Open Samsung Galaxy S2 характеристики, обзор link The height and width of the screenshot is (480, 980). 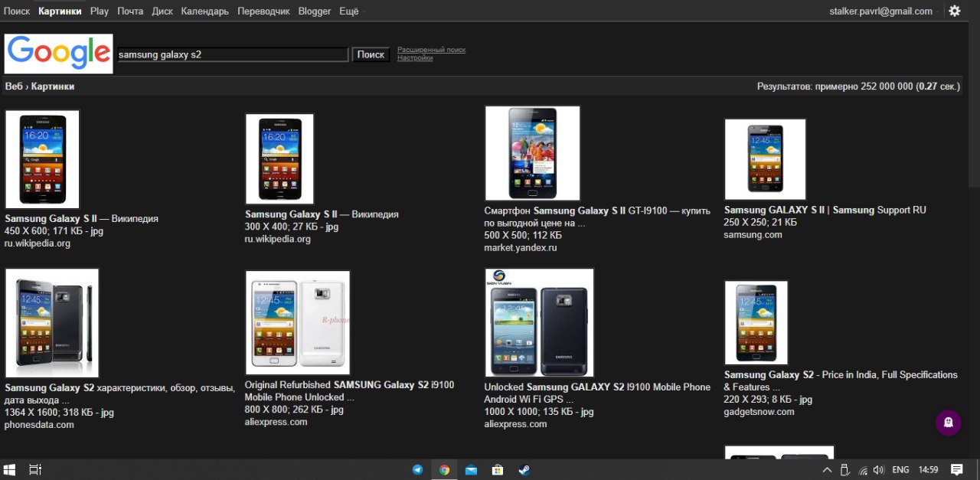[120, 394]
